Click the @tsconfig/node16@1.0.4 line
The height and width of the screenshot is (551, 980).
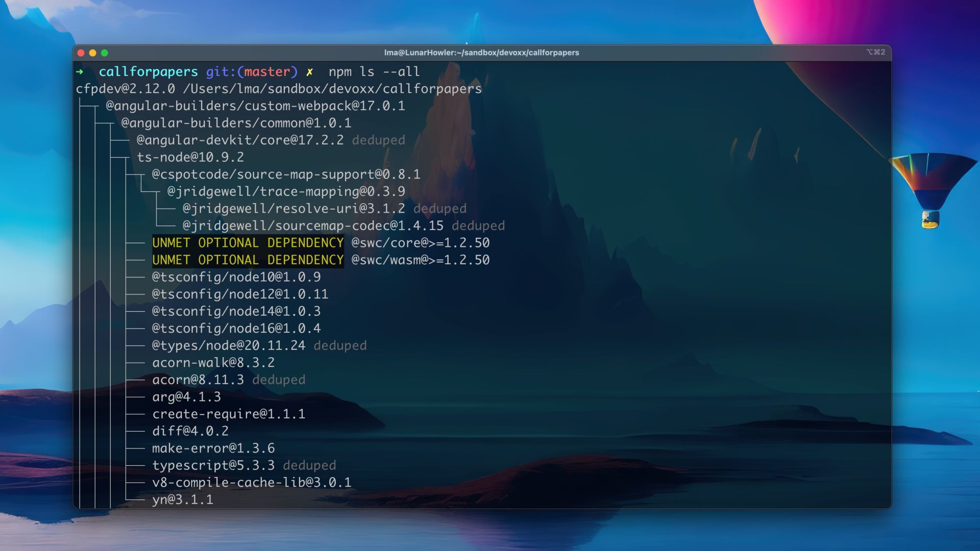236,329
